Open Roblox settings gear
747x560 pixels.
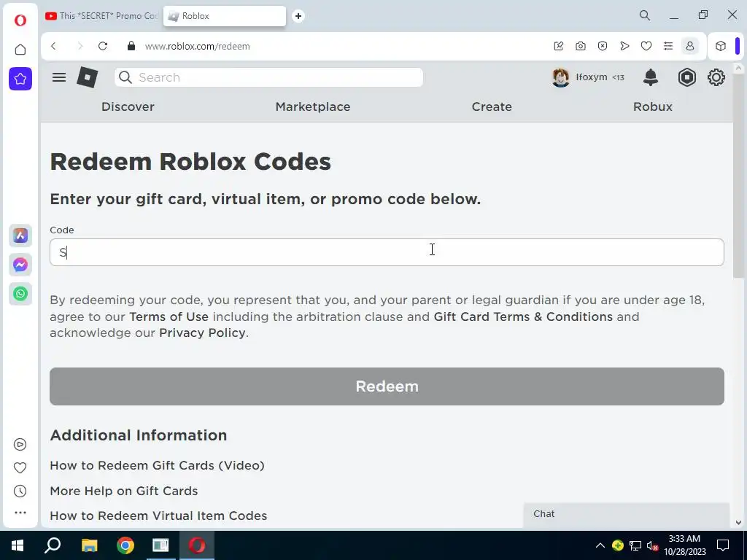click(x=716, y=77)
